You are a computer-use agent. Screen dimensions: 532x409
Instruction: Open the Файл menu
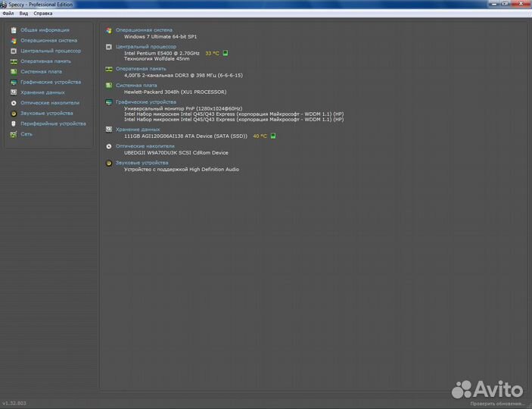pyautogui.click(x=8, y=13)
